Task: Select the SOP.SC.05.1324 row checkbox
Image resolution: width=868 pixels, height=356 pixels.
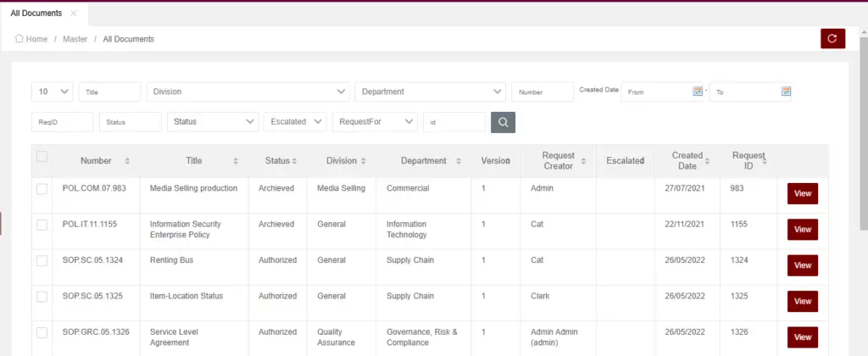Action: 42,260
